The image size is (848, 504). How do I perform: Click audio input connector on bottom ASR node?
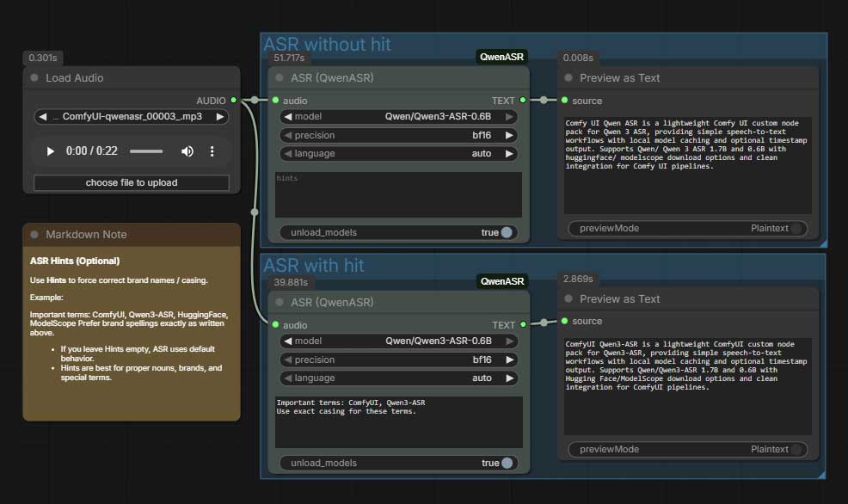[x=276, y=324]
